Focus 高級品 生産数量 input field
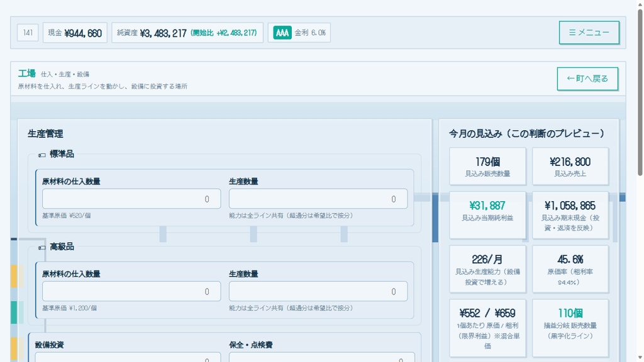 318,292
